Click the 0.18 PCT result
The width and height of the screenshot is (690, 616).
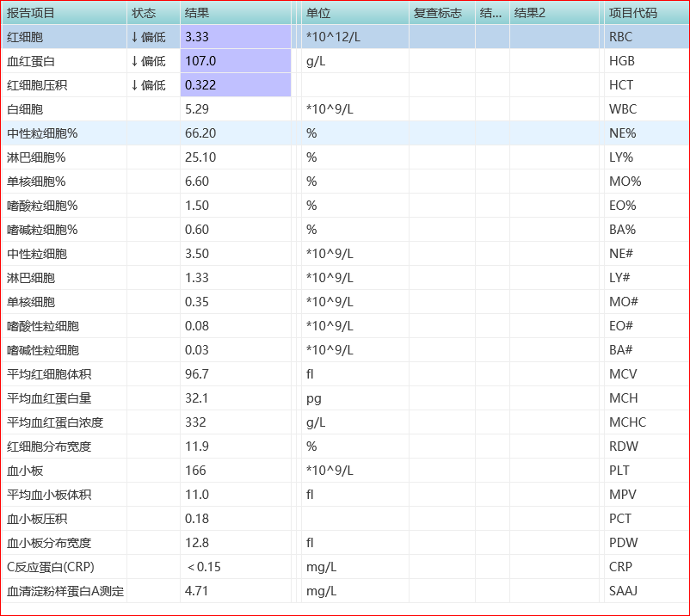coord(197,519)
